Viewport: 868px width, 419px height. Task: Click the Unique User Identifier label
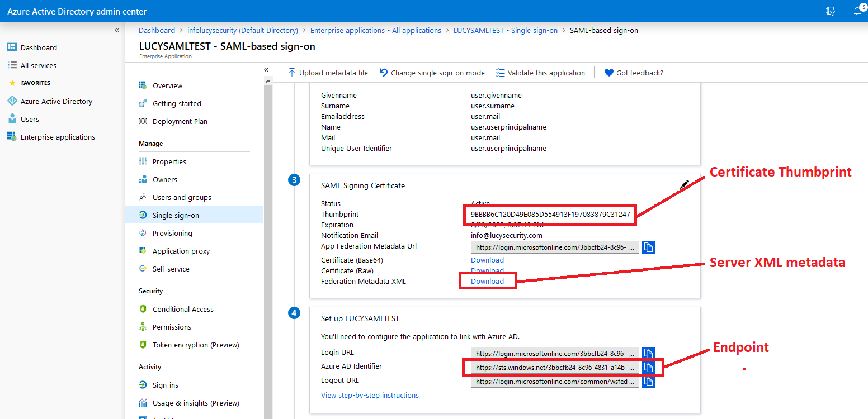(356, 148)
